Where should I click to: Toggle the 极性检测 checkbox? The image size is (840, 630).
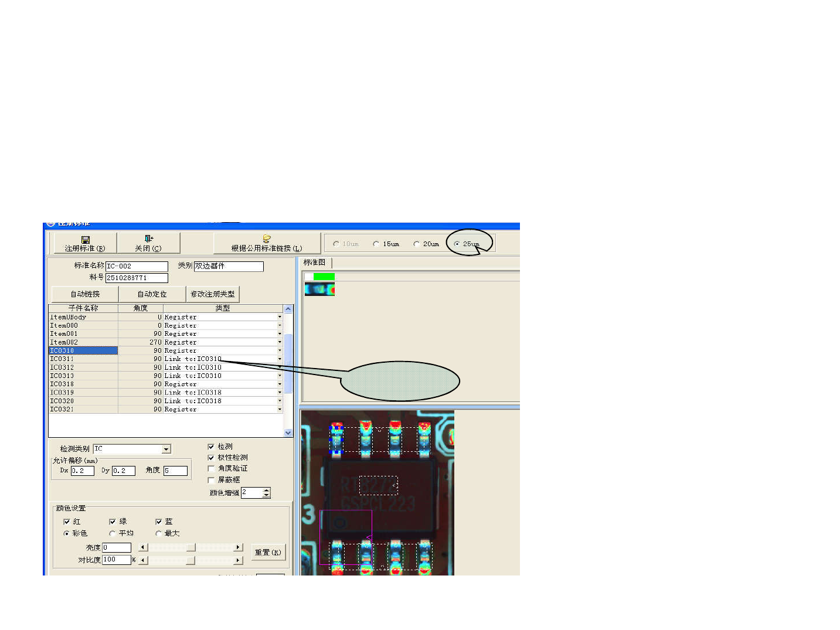(x=211, y=458)
